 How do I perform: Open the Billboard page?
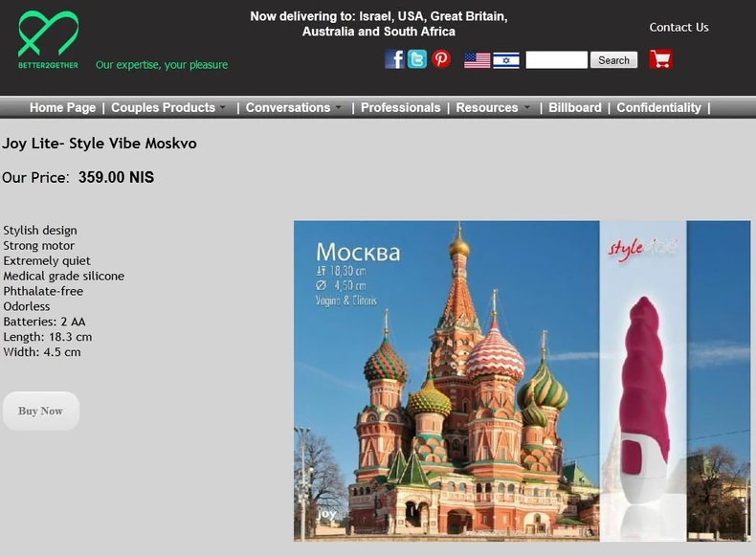coord(575,107)
